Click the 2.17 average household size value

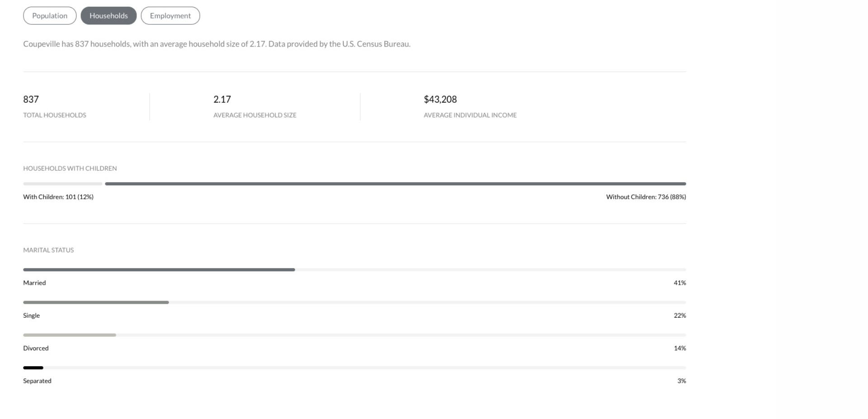click(222, 99)
